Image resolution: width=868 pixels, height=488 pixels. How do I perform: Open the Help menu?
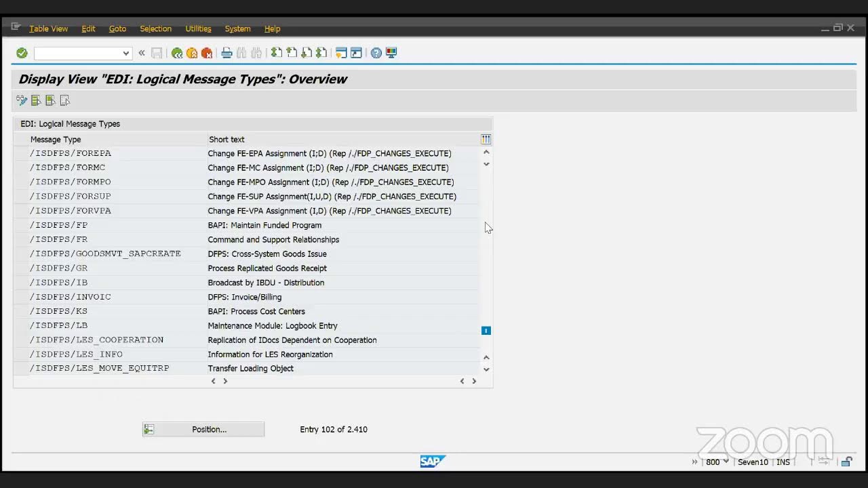272,28
